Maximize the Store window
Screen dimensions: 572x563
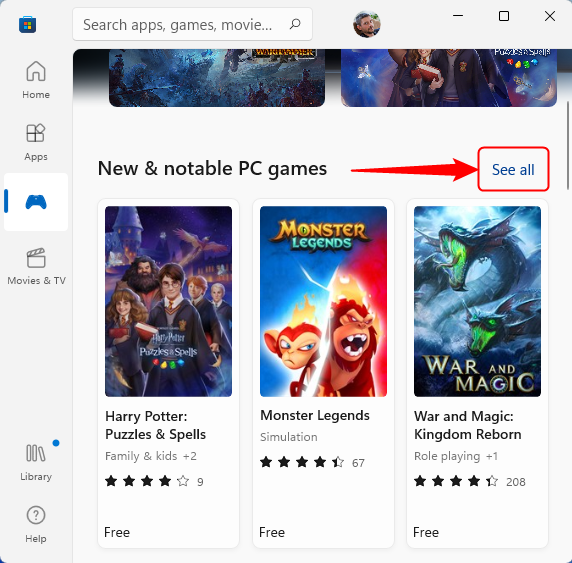click(x=504, y=16)
